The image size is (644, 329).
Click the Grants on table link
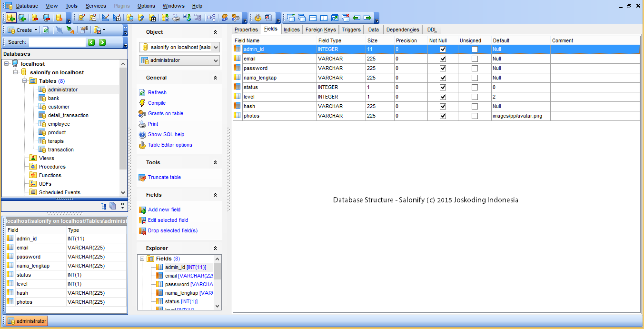click(166, 113)
